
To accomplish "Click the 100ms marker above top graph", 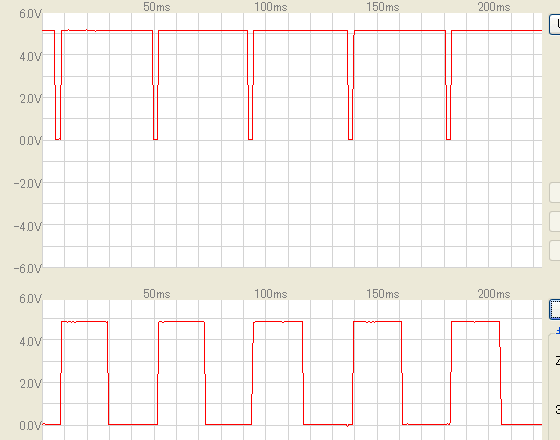I will coord(271,7).
